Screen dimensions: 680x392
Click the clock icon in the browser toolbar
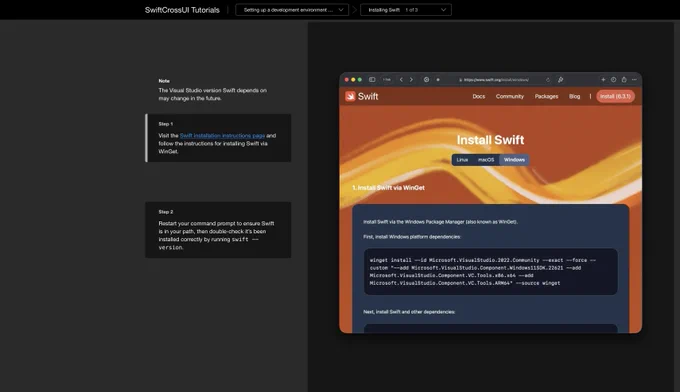613,80
